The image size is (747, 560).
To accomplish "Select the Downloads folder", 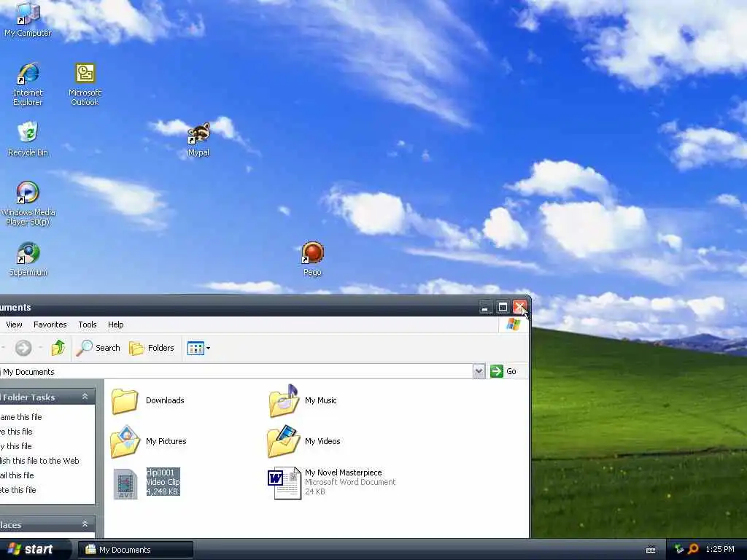I will 147,400.
